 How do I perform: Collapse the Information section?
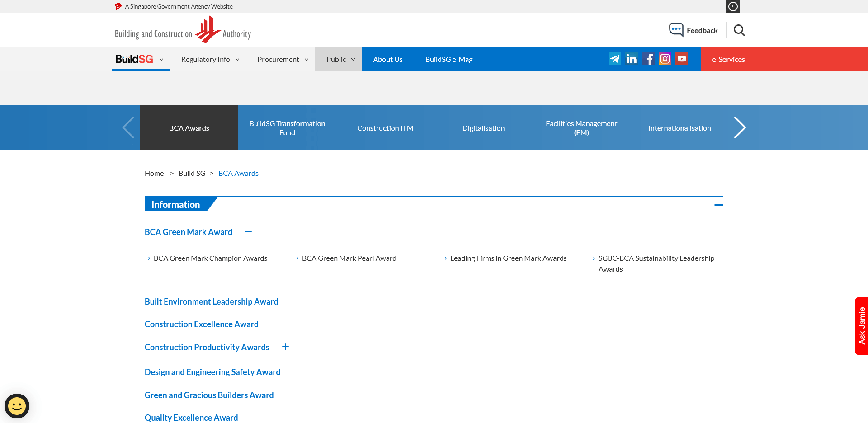coord(718,205)
